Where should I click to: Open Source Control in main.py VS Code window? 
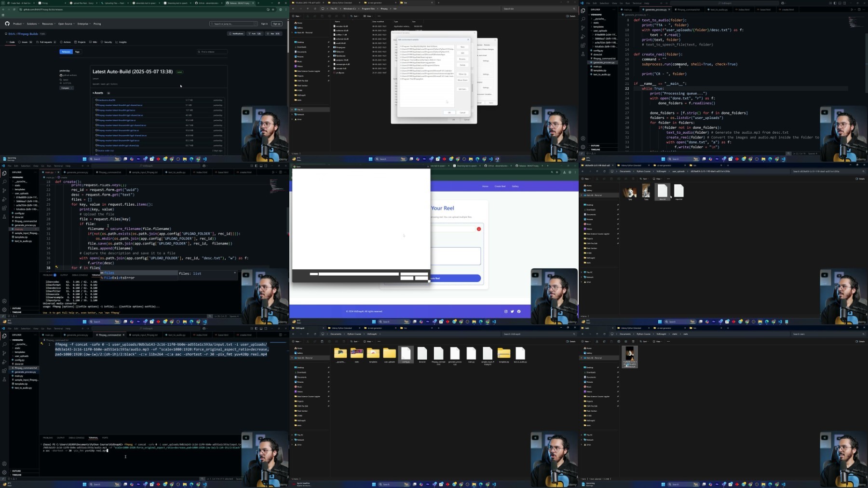(4, 191)
